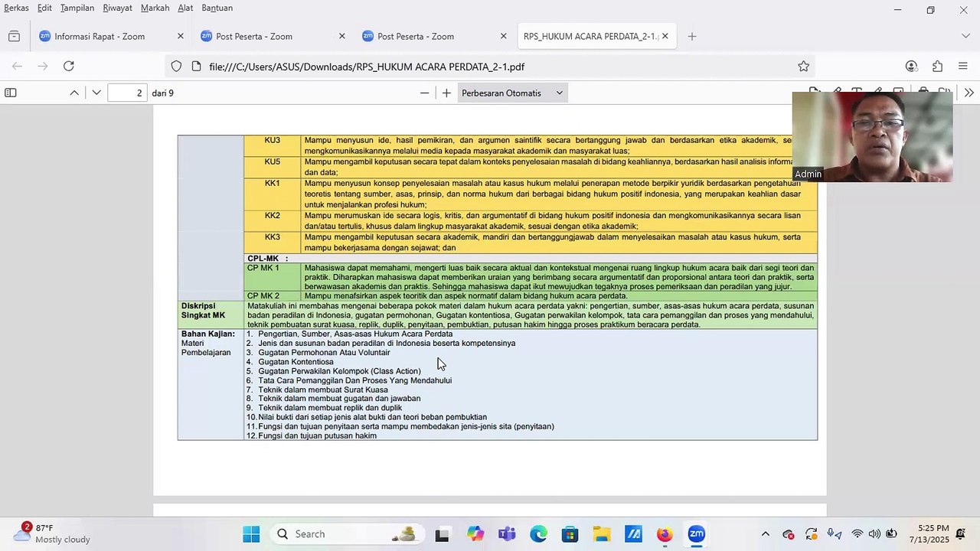The width and height of the screenshot is (980, 551).
Task: Go back to previous page
Action: 17,67
